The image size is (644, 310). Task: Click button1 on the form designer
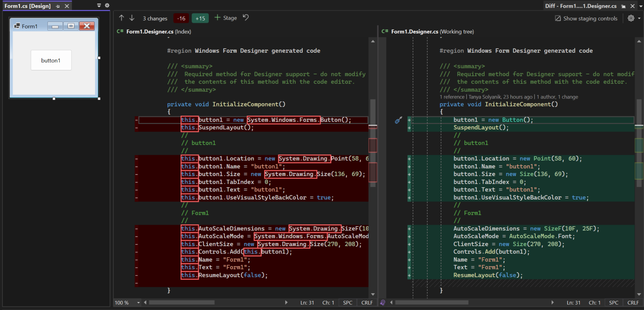tap(51, 60)
